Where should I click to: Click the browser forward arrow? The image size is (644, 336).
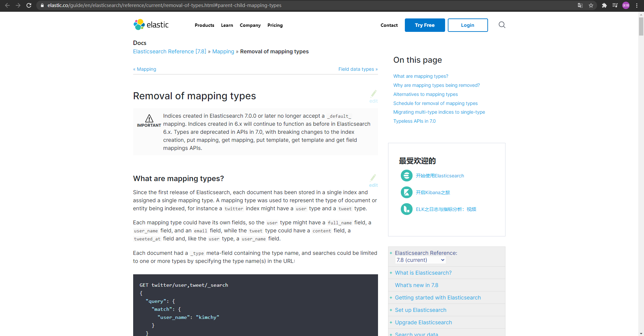pos(18,5)
